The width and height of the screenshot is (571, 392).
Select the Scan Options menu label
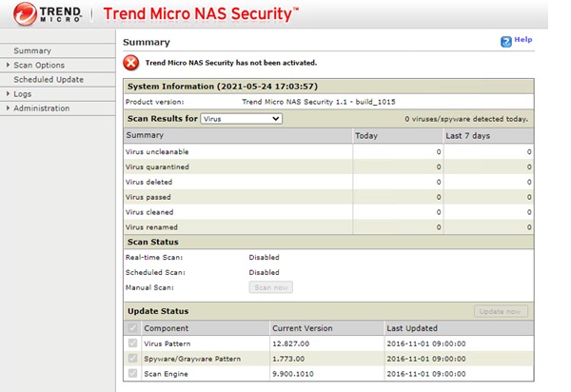[x=39, y=65]
